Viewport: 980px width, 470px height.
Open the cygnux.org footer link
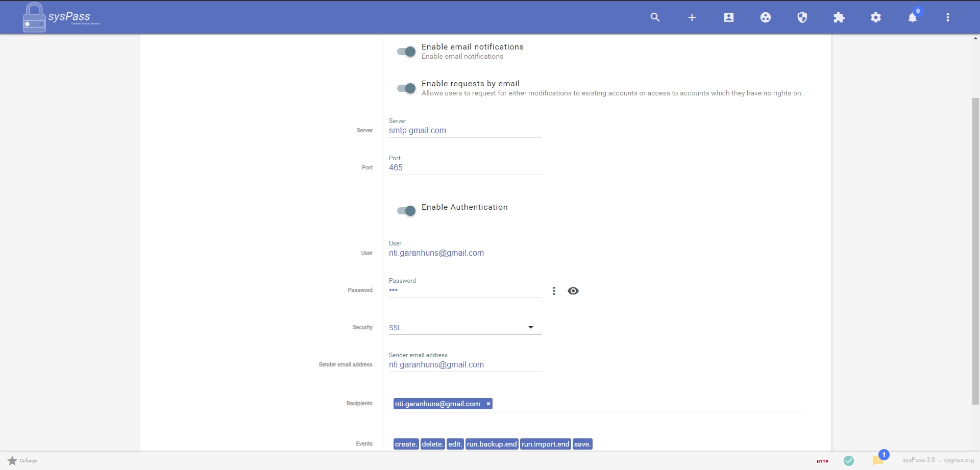(x=959, y=460)
